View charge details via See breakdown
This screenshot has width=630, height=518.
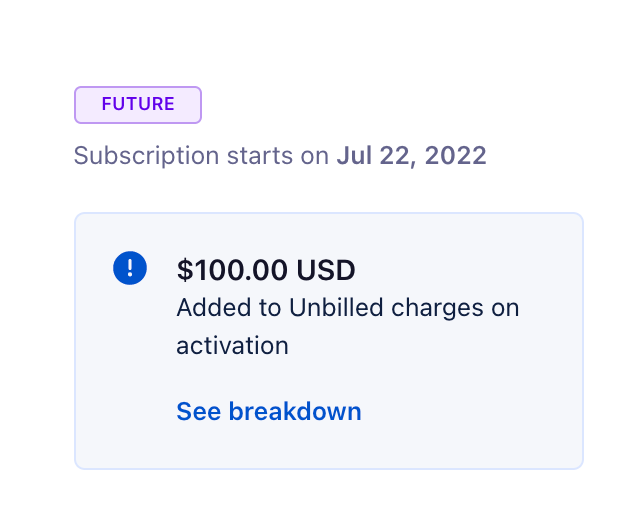pos(269,411)
